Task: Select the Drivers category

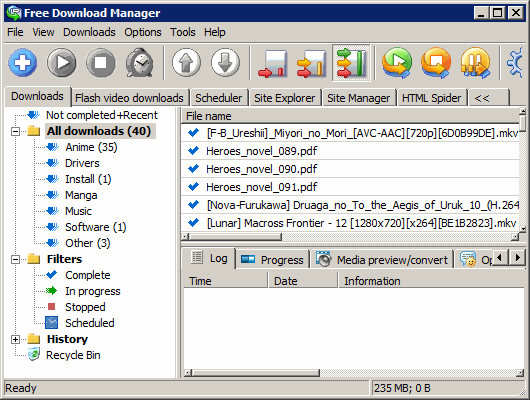Action: 82,163
